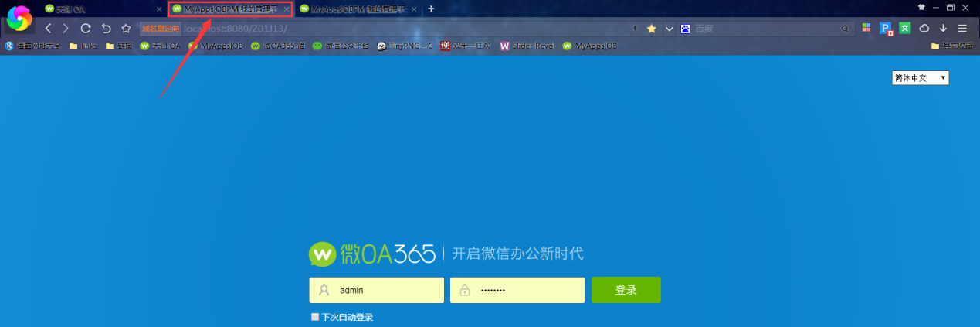The height and width of the screenshot is (327, 980).
Task: Click the browser back arrow
Action: [48, 28]
